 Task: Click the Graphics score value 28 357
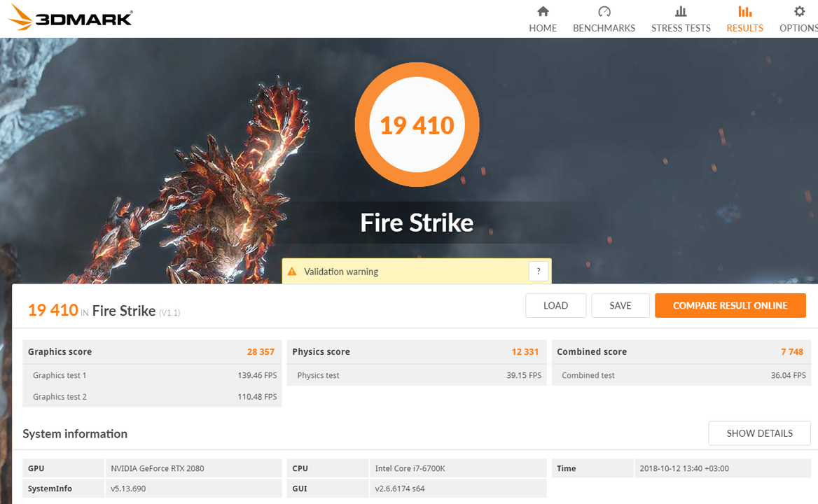261,352
